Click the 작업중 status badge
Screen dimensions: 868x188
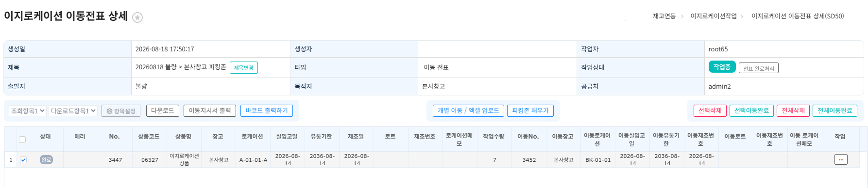tap(722, 67)
